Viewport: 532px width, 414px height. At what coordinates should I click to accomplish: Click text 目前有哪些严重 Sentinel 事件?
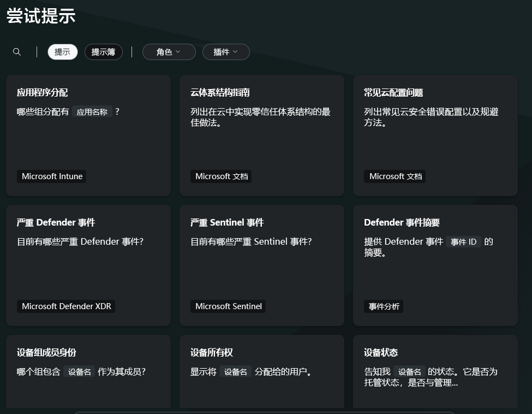pos(251,241)
